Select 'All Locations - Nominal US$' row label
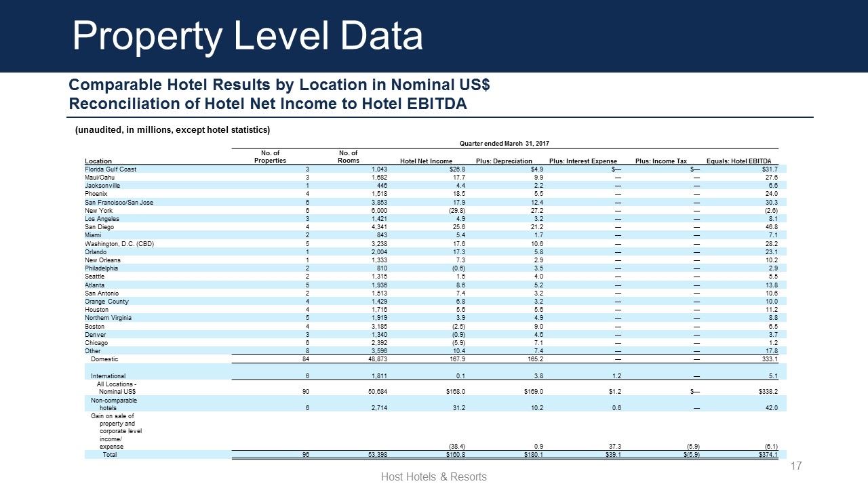The width and height of the screenshot is (868, 488). point(116,388)
